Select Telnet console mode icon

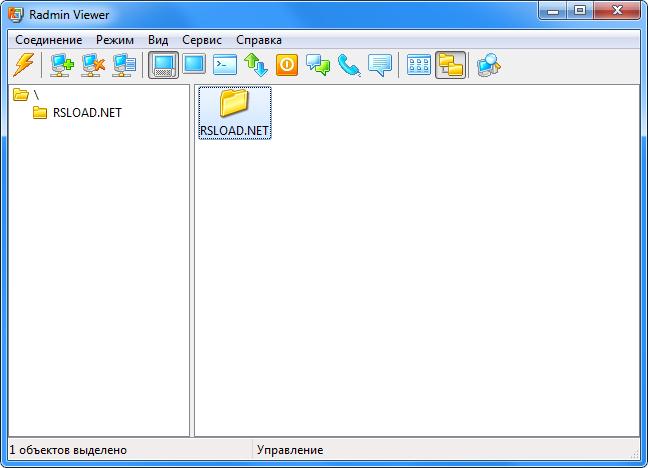[225, 65]
